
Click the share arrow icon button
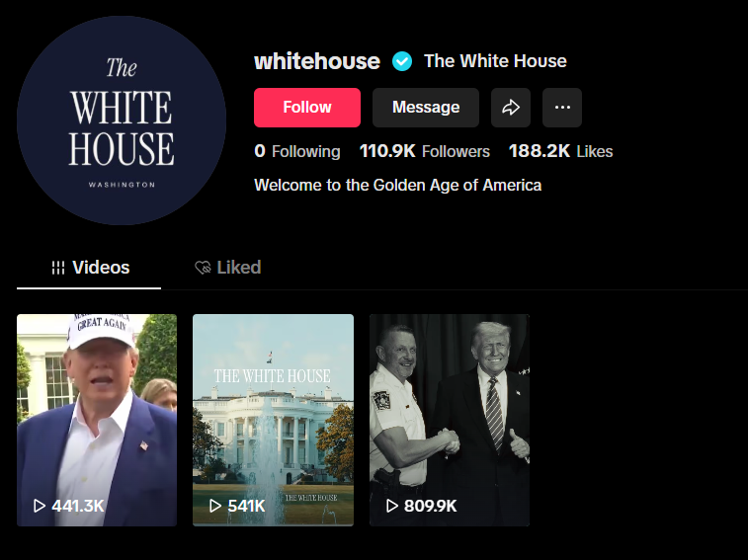pyautogui.click(x=511, y=108)
